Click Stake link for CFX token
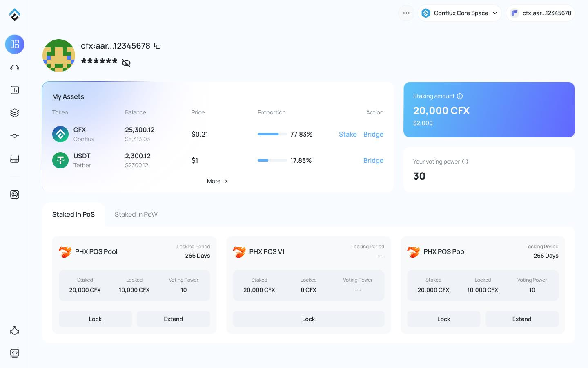The width and height of the screenshot is (588, 368). pos(347,134)
